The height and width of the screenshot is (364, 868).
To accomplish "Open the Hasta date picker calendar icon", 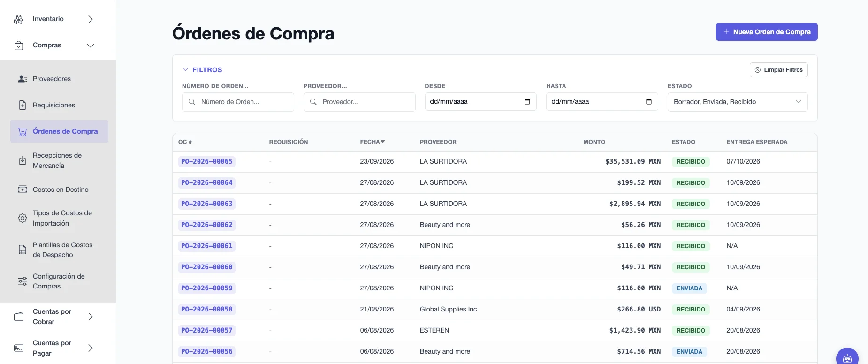I will tap(649, 102).
